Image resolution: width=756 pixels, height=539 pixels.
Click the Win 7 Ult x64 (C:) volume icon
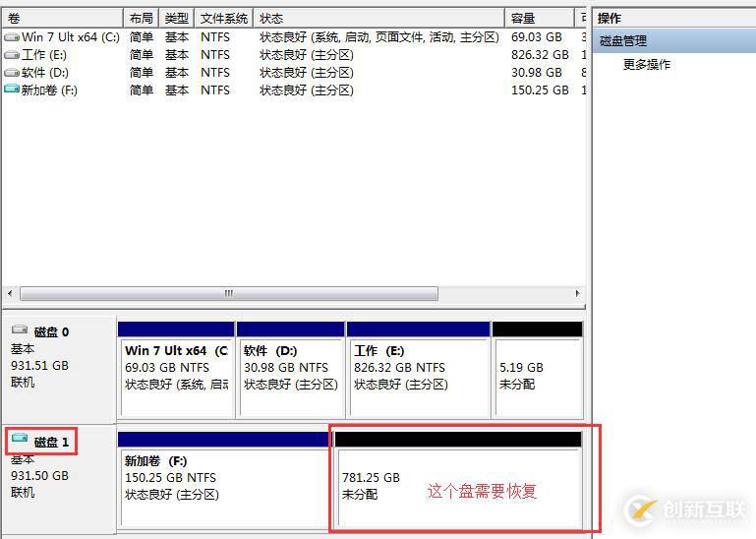pyautogui.click(x=12, y=37)
